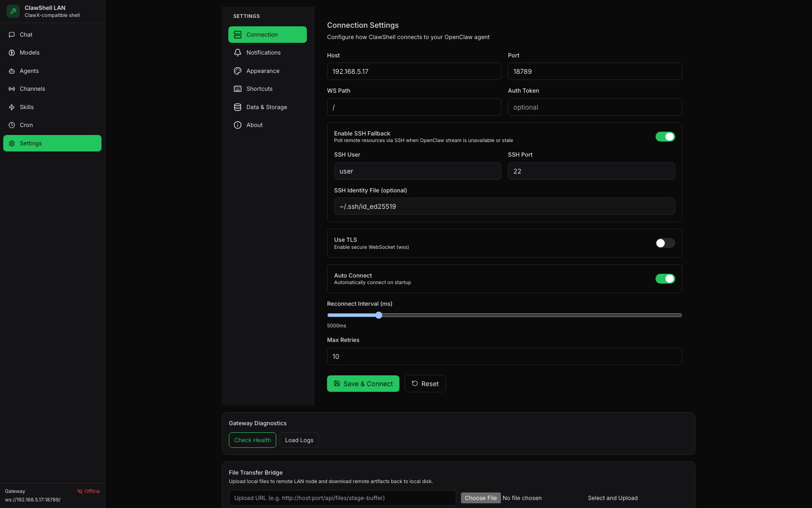Select the Connection settings tab
The image size is (812, 508).
pos(262,34)
